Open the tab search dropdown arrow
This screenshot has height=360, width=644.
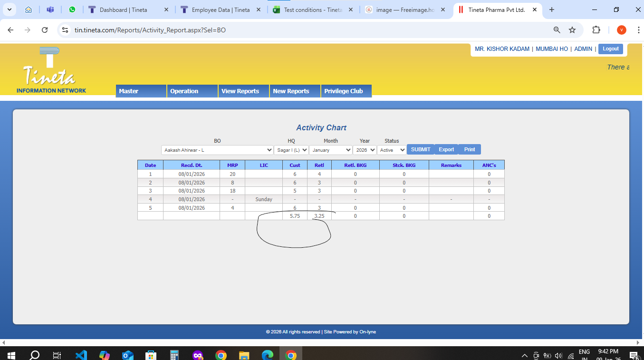click(10, 10)
